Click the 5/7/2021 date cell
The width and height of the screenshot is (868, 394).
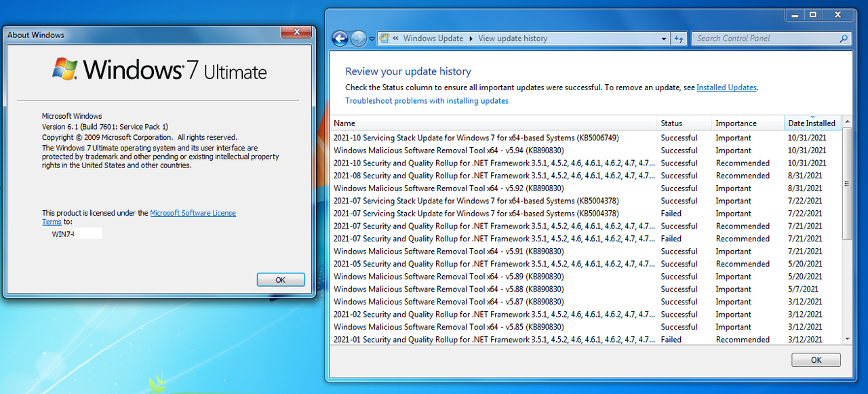coord(803,289)
